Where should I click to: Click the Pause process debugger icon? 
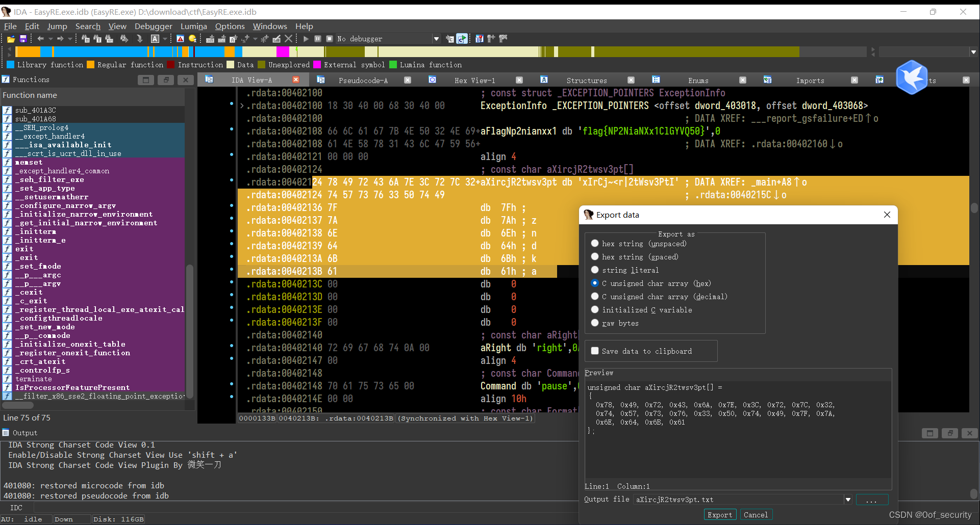(x=317, y=38)
